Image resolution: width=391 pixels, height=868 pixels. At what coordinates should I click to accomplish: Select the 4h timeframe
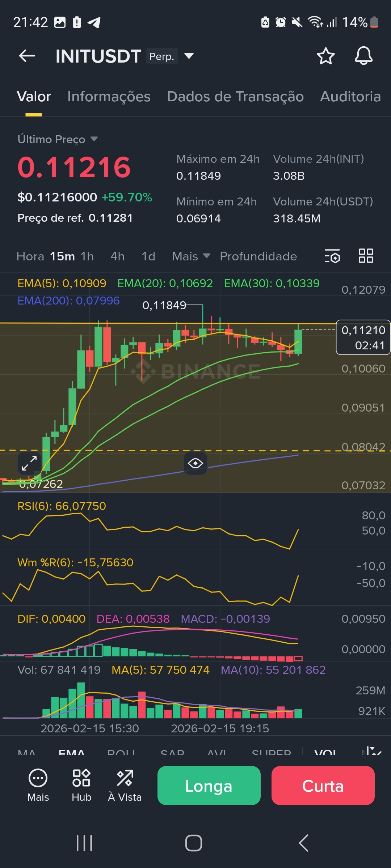pos(117,256)
